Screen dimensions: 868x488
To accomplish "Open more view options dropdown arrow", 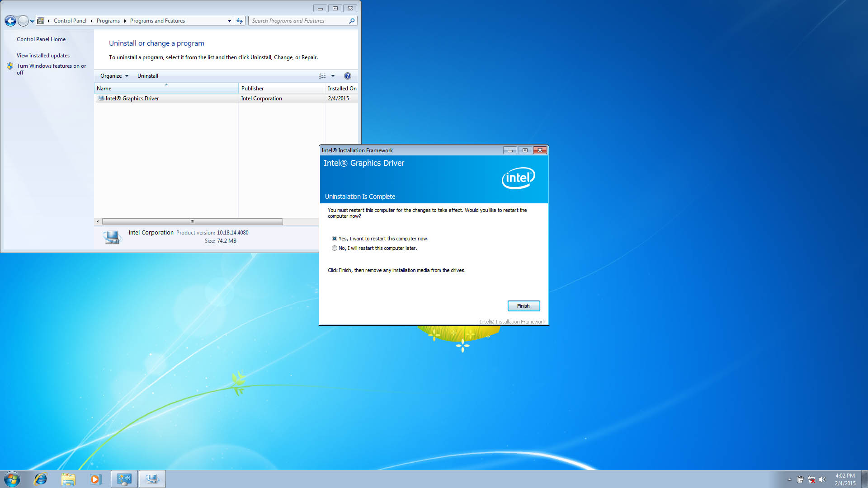I will [x=333, y=76].
